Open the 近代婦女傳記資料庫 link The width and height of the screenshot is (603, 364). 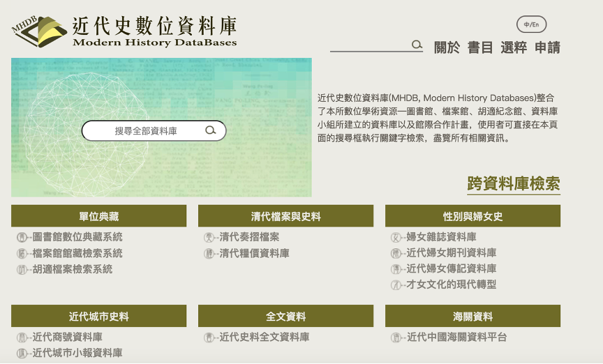tap(451, 268)
